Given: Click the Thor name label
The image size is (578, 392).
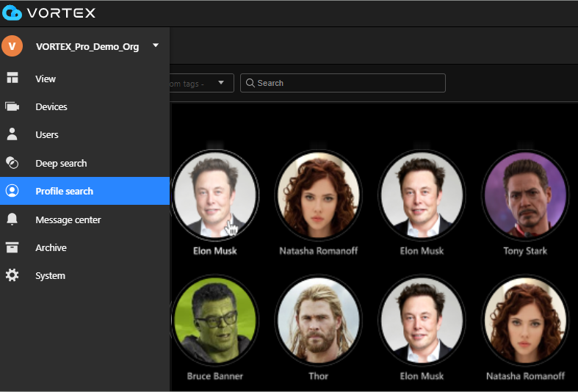Looking at the screenshot, I should point(318,376).
